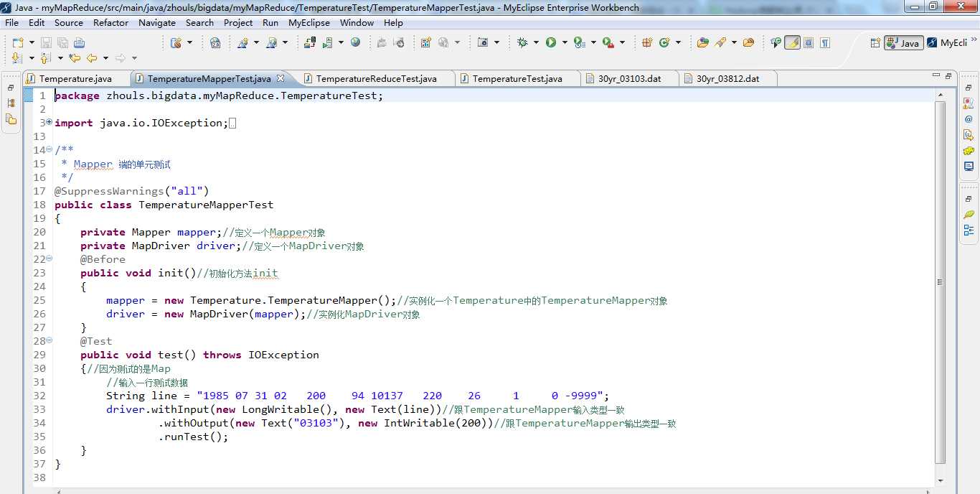Click the camera snapshot toolbar icon
This screenshot has width=980, height=494.
point(484,42)
